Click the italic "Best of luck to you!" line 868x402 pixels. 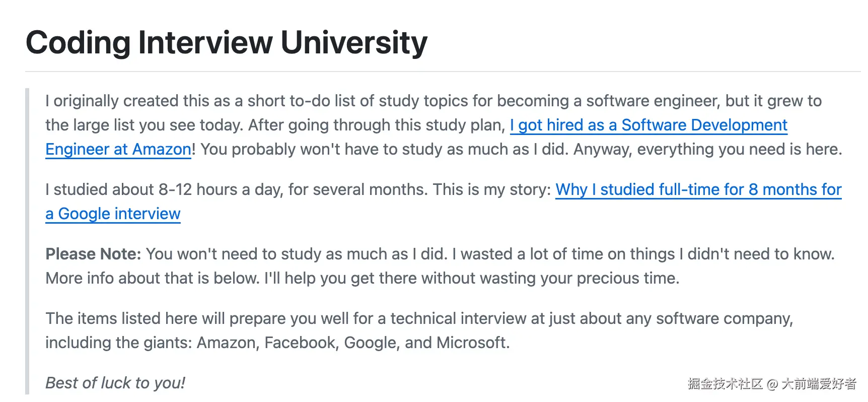coord(115,383)
